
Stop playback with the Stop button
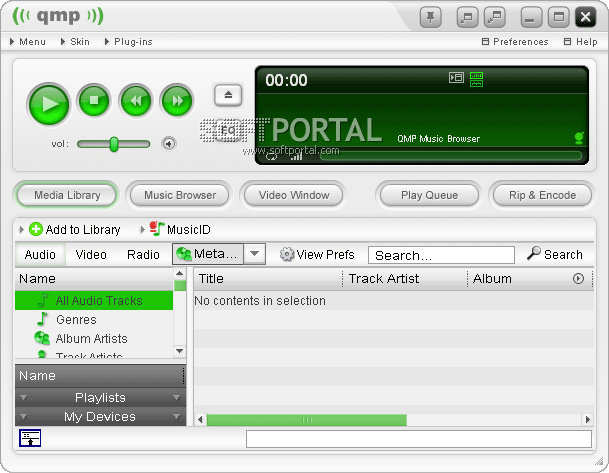[x=94, y=101]
